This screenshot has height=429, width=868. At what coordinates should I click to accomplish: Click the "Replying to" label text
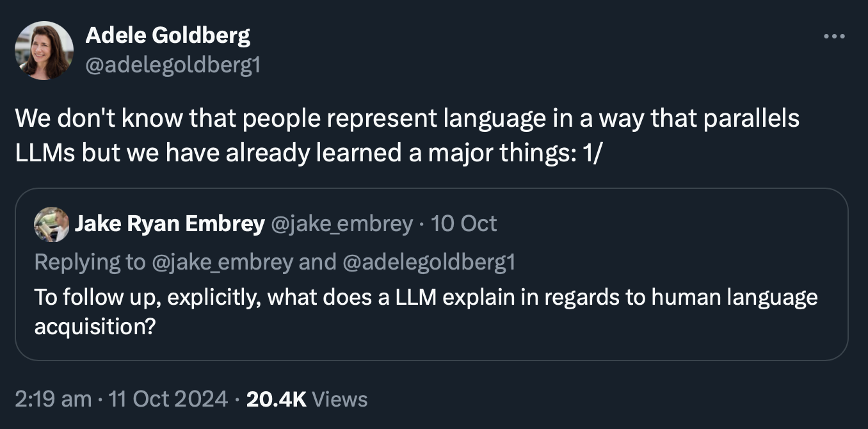pos(89,262)
